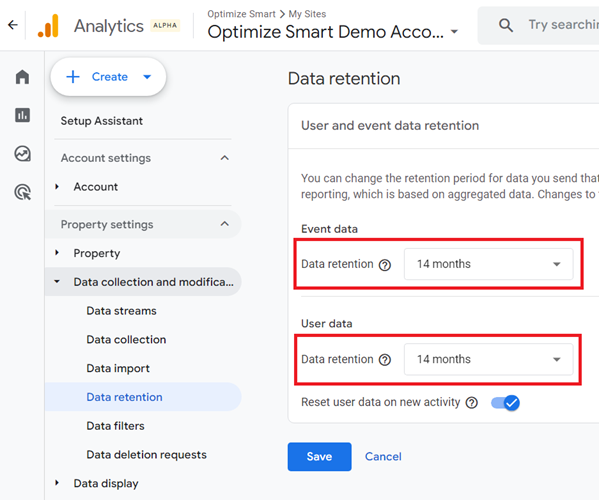Click help icon next to User data retention
599x500 pixels.
tap(385, 360)
